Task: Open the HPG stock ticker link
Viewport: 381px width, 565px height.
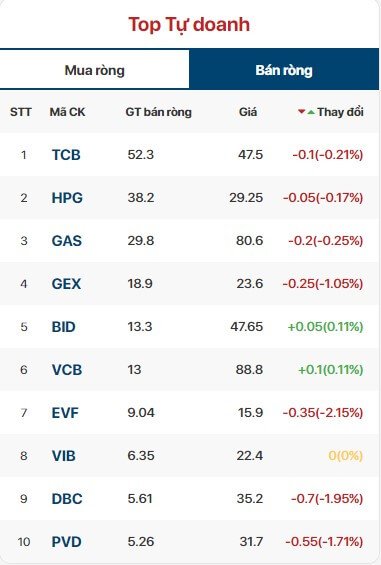Action: [67, 198]
